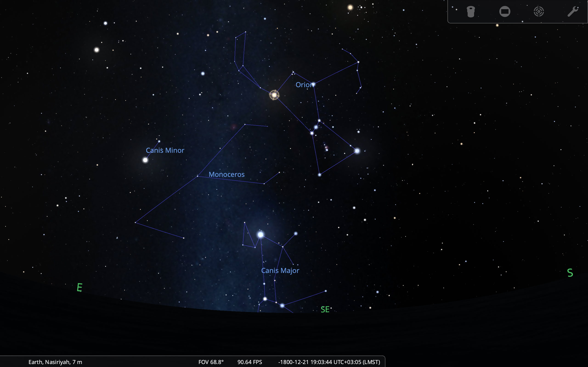Select the Monoceros constellation label

226,174
